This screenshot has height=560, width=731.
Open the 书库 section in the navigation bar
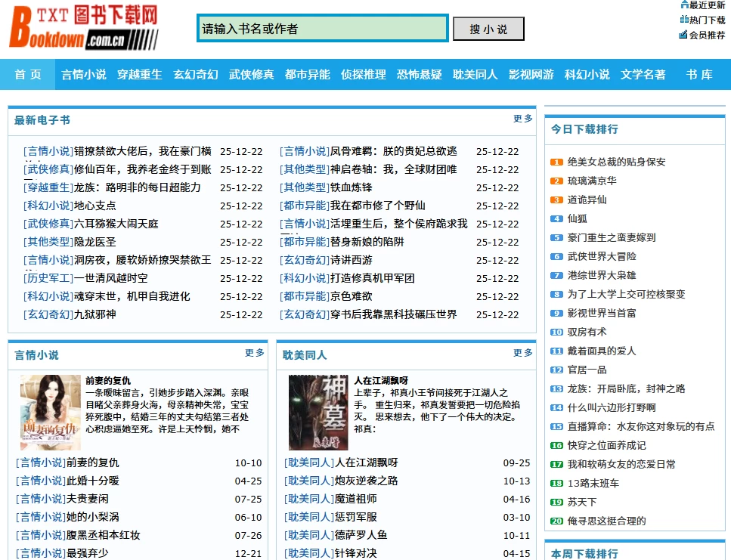[698, 75]
